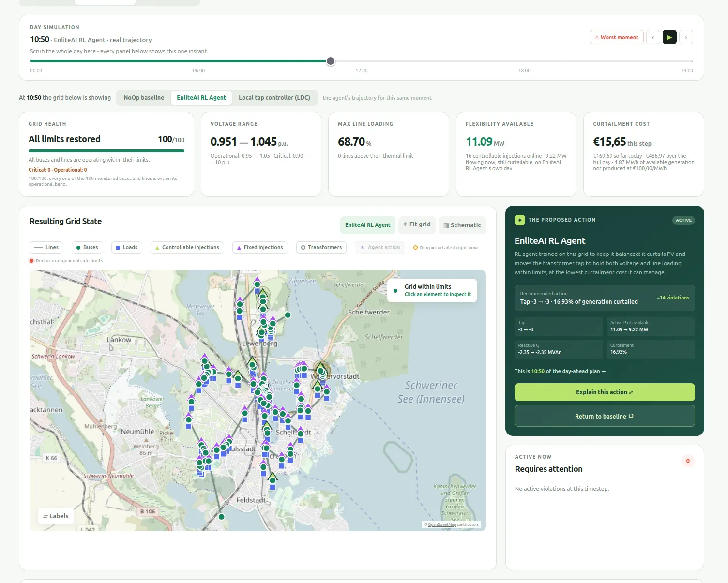Jump to the Worst moment

(x=616, y=37)
